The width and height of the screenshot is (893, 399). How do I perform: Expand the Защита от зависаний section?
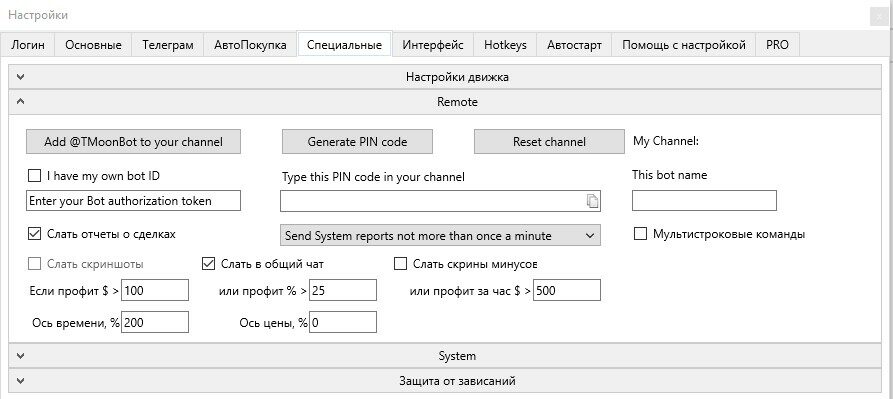(445, 381)
